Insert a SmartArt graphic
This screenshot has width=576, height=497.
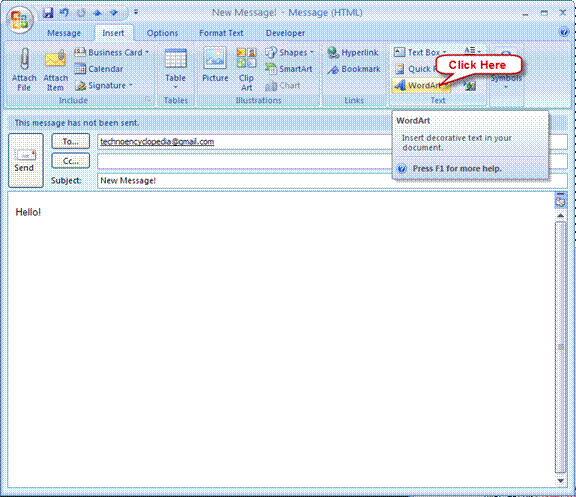point(289,69)
